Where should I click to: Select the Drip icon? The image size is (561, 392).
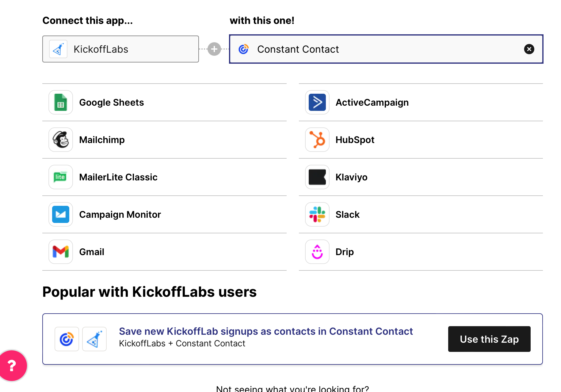pyautogui.click(x=317, y=252)
